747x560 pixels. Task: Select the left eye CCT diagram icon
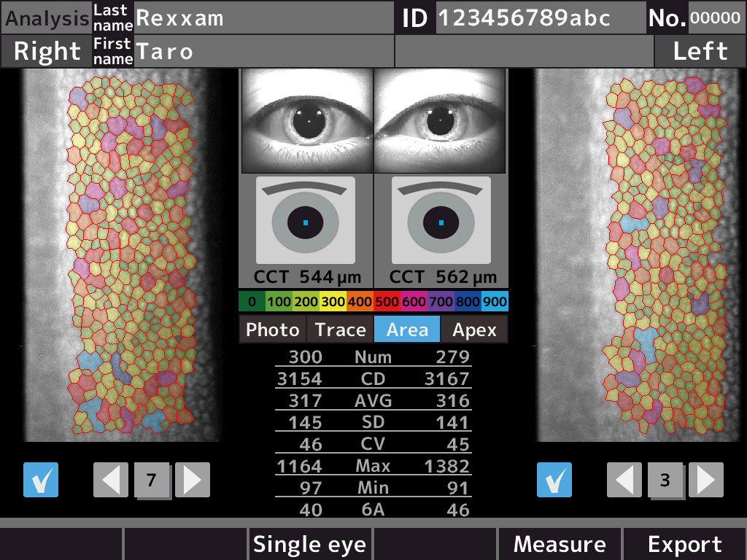pos(441,221)
